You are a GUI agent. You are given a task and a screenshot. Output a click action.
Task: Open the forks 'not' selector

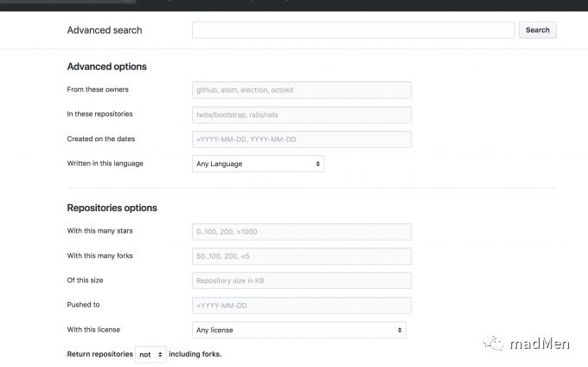pos(150,354)
